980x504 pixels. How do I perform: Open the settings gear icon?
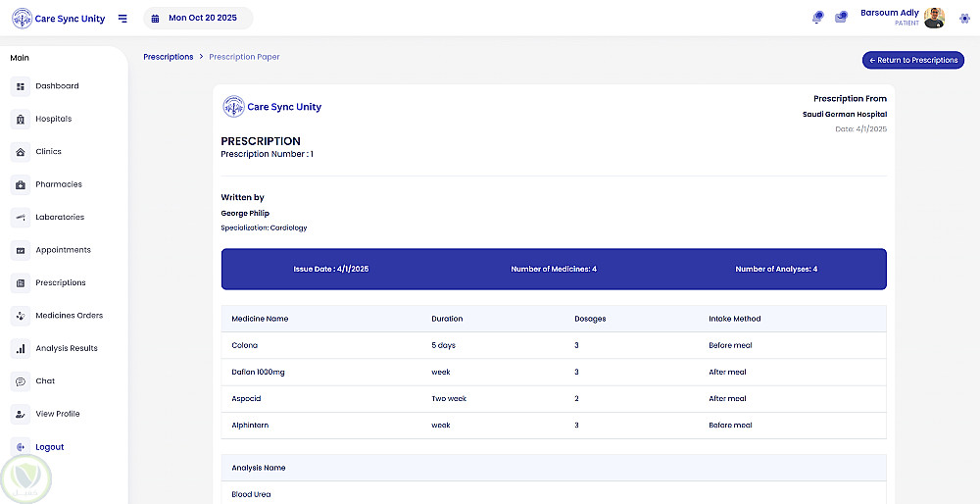pyautogui.click(x=964, y=18)
